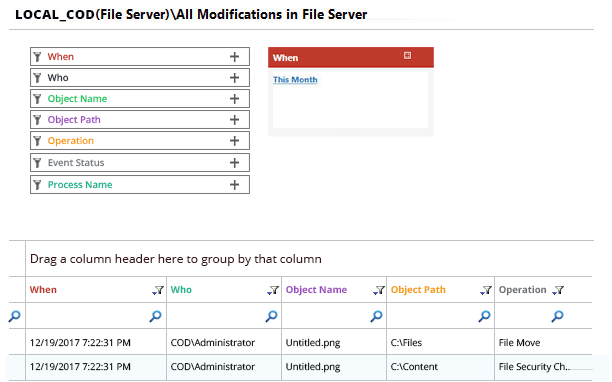Click the group-by panel 'Drag a column header here'

[309, 259]
